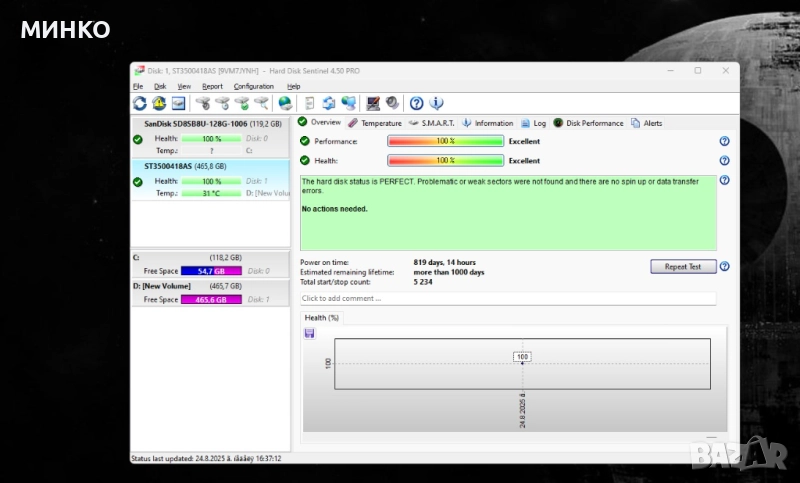800x483 pixels.
Task: Click the 'Click to add comment' field
Action: 508,298
